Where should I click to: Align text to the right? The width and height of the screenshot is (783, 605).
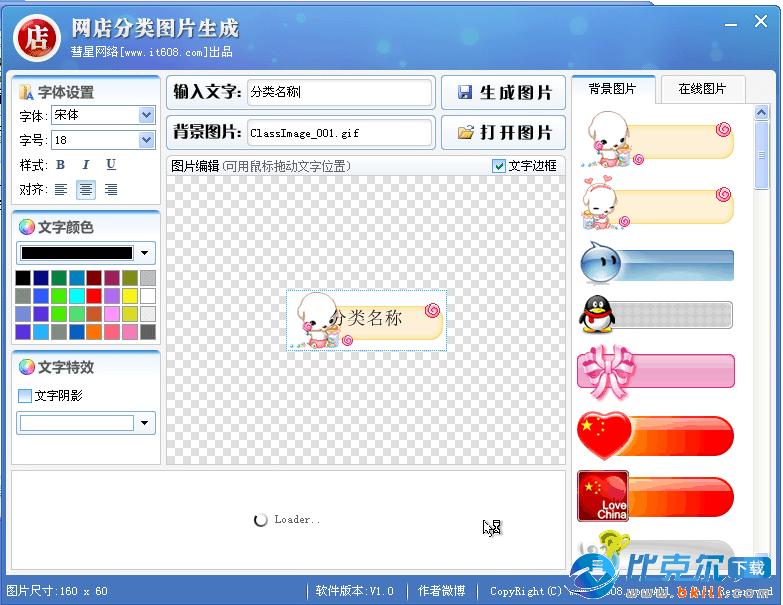[111, 189]
